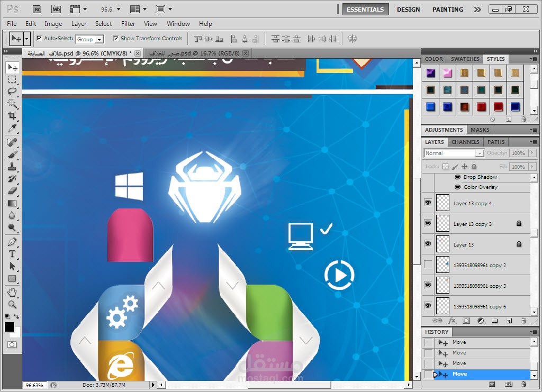542x392 pixels.
Task: Select the Rectangular Marquee tool
Action: coord(13,79)
